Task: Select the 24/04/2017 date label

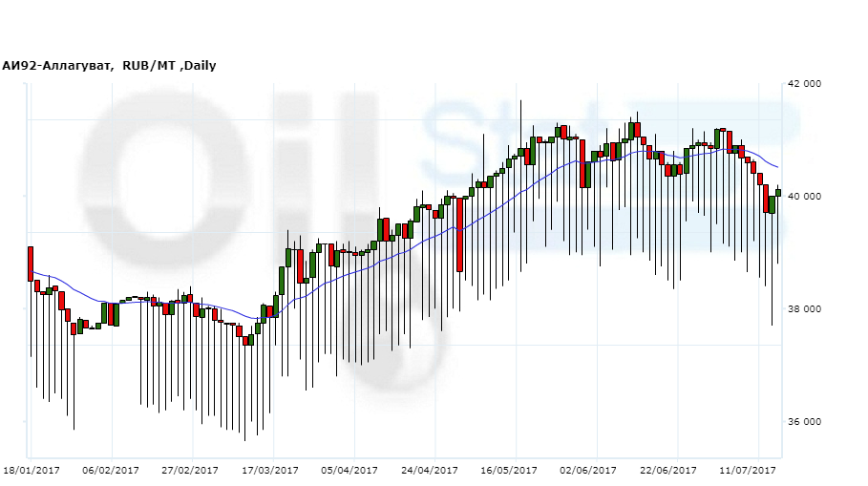Action: [430, 471]
